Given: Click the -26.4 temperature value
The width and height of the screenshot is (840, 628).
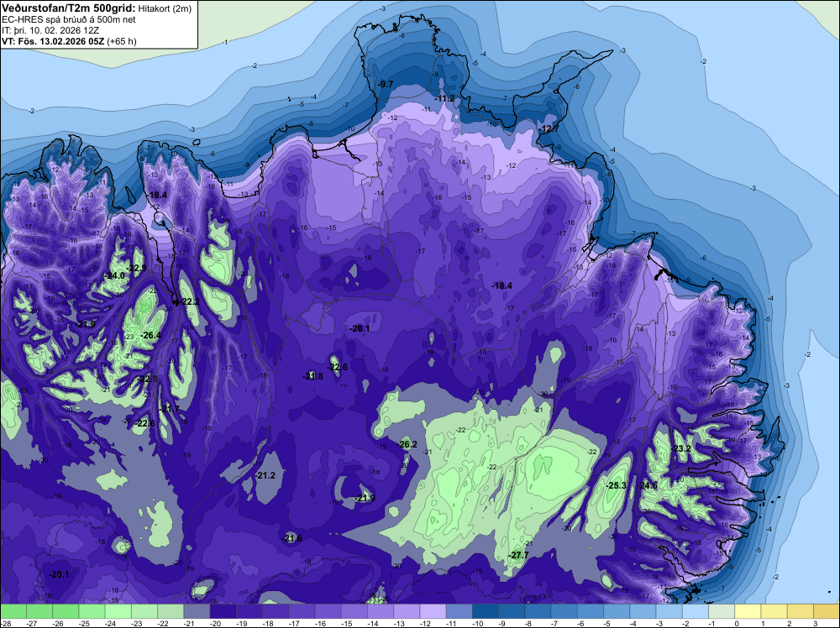Looking at the screenshot, I should tap(150, 335).
